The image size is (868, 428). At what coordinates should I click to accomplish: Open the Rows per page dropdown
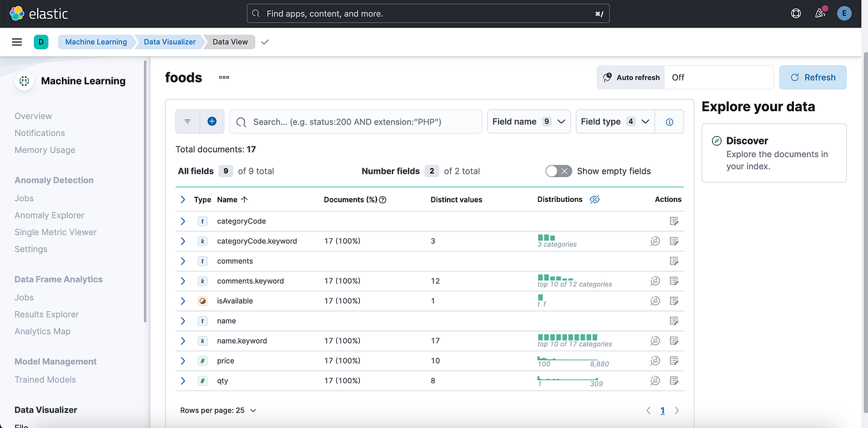[219, 410]
